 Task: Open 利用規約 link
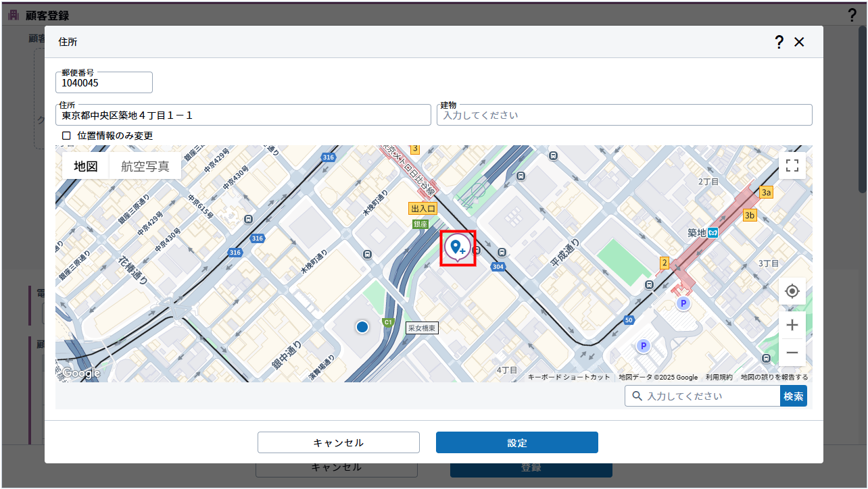(719, 378)
